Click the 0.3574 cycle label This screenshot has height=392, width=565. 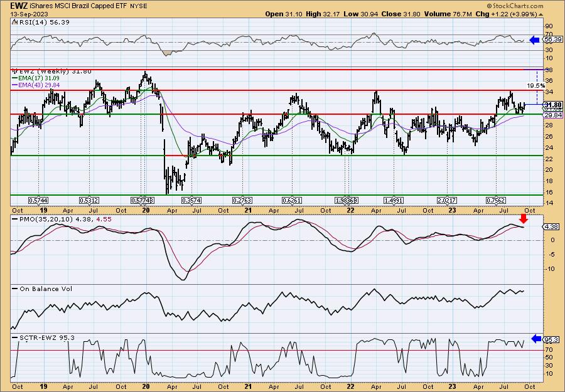point(191,200)
